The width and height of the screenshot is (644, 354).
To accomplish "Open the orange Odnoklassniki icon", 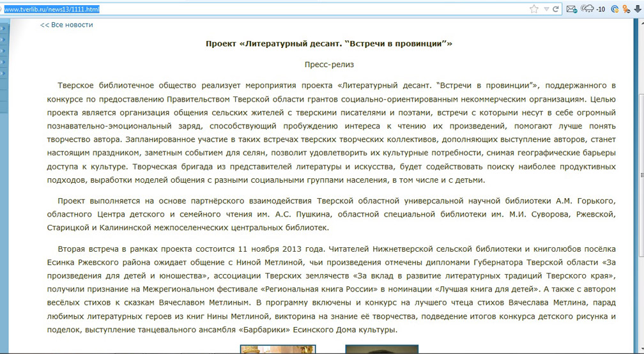I will 626,9.
